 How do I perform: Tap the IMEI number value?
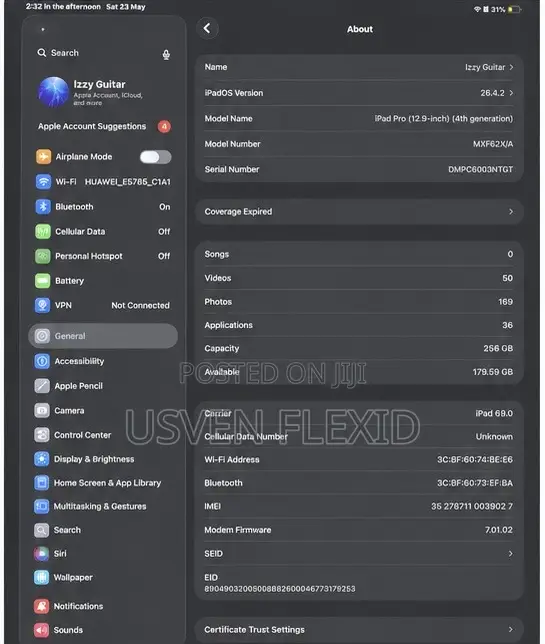coord(471,506)
